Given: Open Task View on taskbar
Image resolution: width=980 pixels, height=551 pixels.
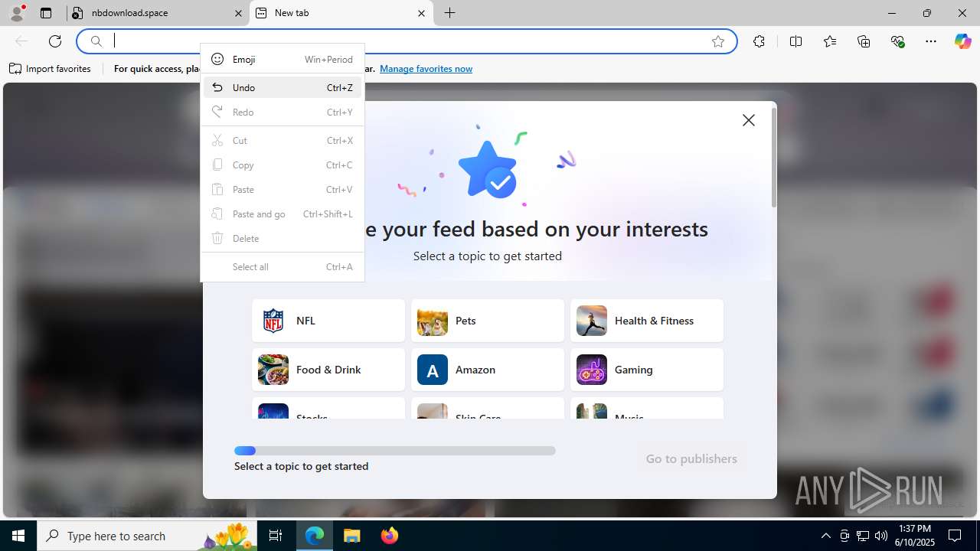Looking at the screenshot, I should coord(276,536).
